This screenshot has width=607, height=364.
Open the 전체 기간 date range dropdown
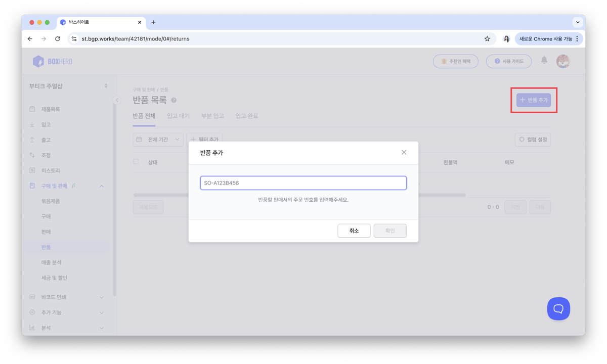coord(158,140)
